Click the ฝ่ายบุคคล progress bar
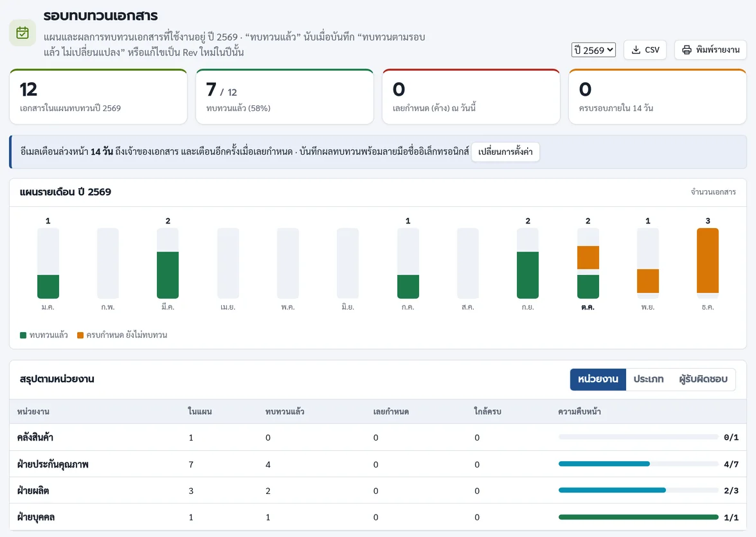Screen dimensions: 756x537 pos(638,517)
